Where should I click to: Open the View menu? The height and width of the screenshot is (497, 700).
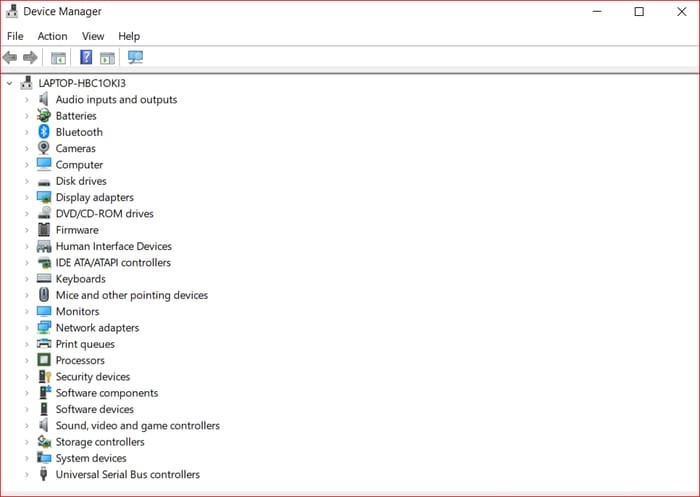93,36
